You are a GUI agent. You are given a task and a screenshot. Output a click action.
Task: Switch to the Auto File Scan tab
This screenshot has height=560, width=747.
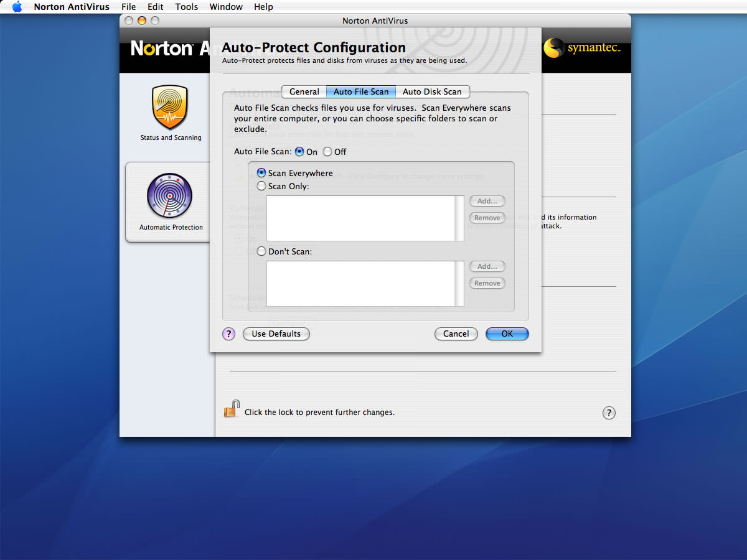(x=360, y=91)
